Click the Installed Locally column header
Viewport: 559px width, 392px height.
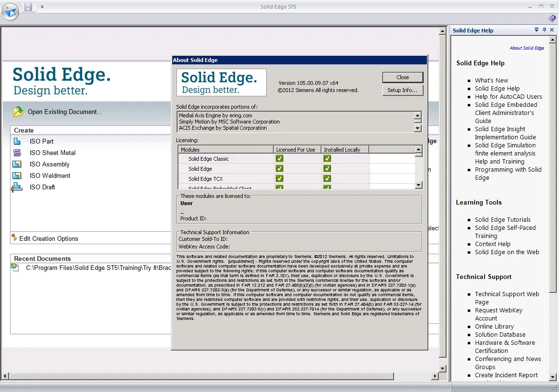(x=345, y=150)
